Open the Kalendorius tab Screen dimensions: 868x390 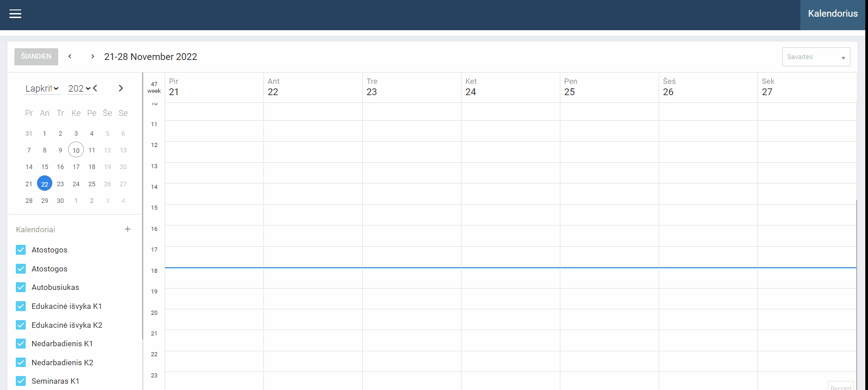tap(832, 14)
